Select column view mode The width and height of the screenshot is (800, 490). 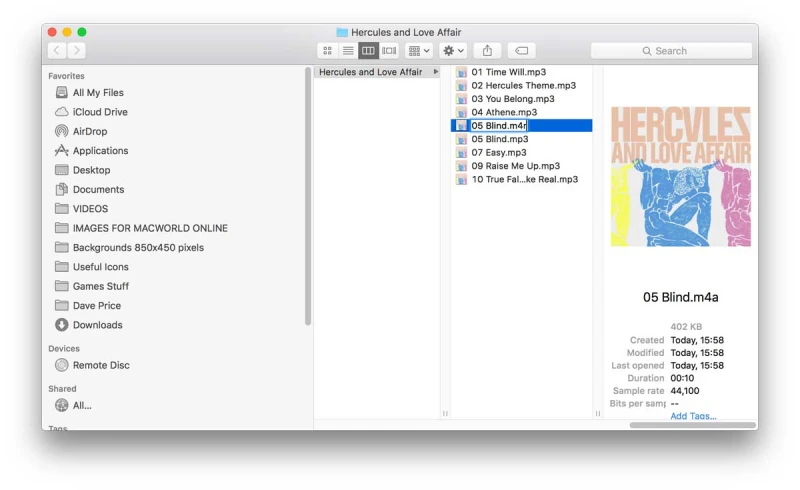[368, 50]
